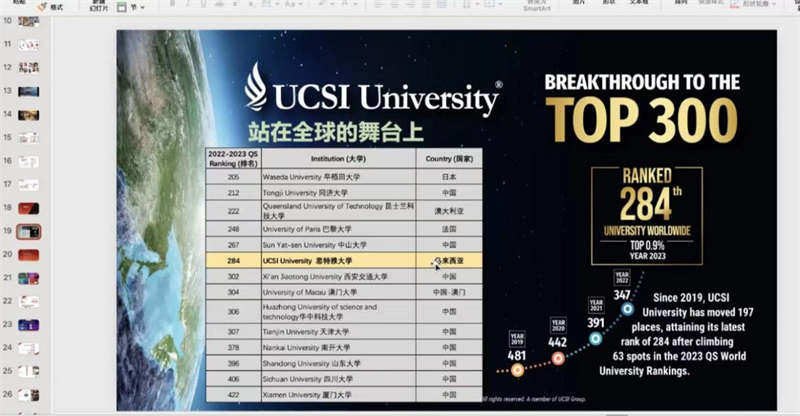Click the Sichuan University 四川大学 cell
This screenshot has height=416, width=800.
pos(339,379)
